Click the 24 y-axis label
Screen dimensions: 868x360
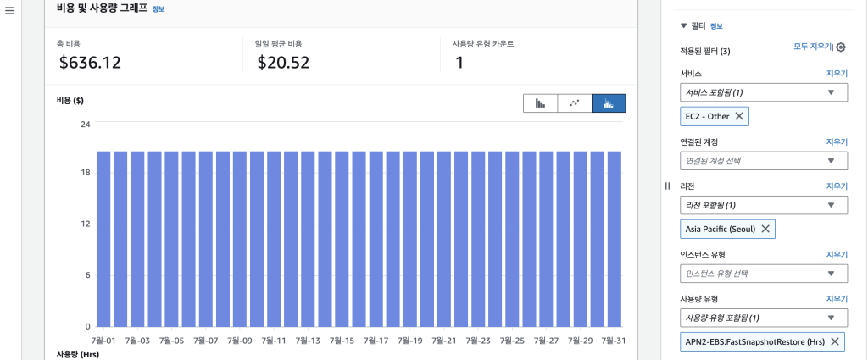(x=86, y=124)
